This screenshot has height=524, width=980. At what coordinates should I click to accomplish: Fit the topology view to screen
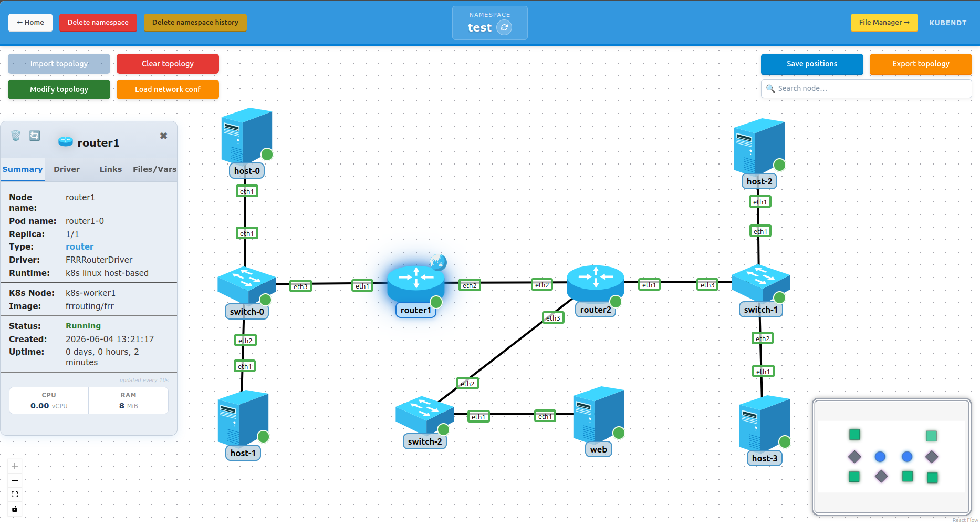click(x=15, y=495)
